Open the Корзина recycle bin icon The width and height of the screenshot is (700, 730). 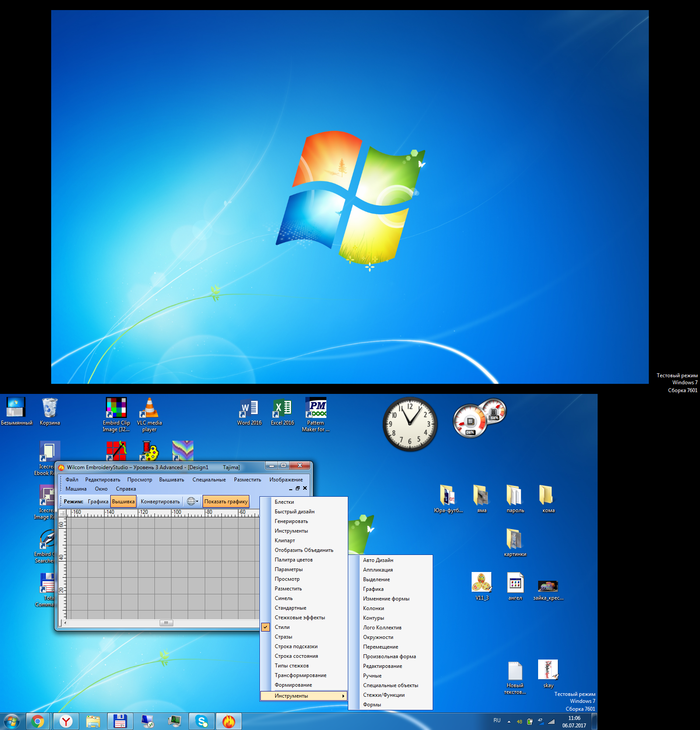(x=50, y=412)
